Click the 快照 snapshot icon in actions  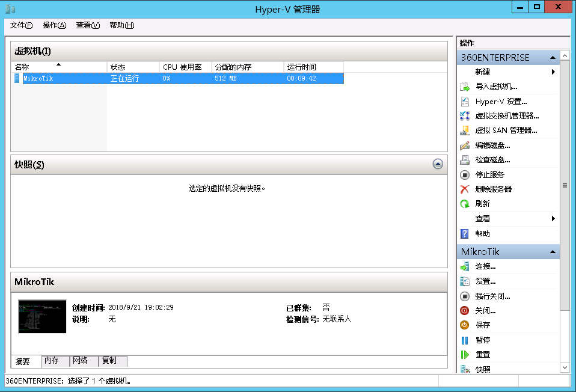click(x=465, y=369)
